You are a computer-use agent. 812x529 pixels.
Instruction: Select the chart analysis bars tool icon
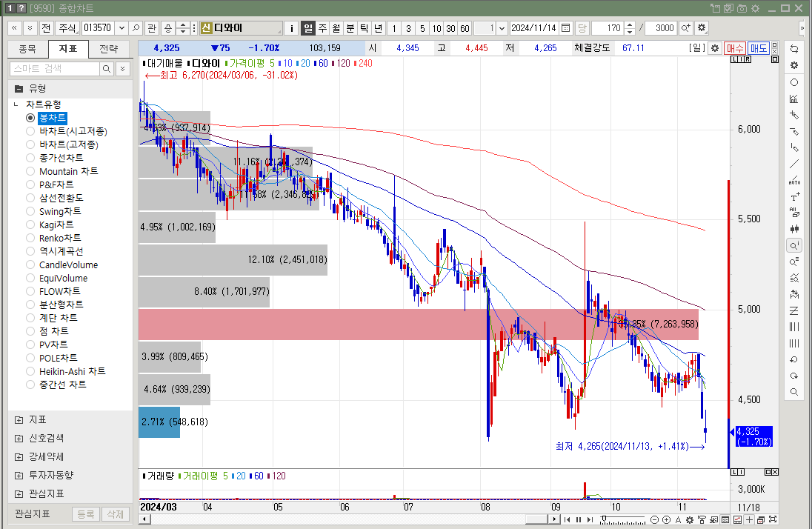(x=794, y=99)
